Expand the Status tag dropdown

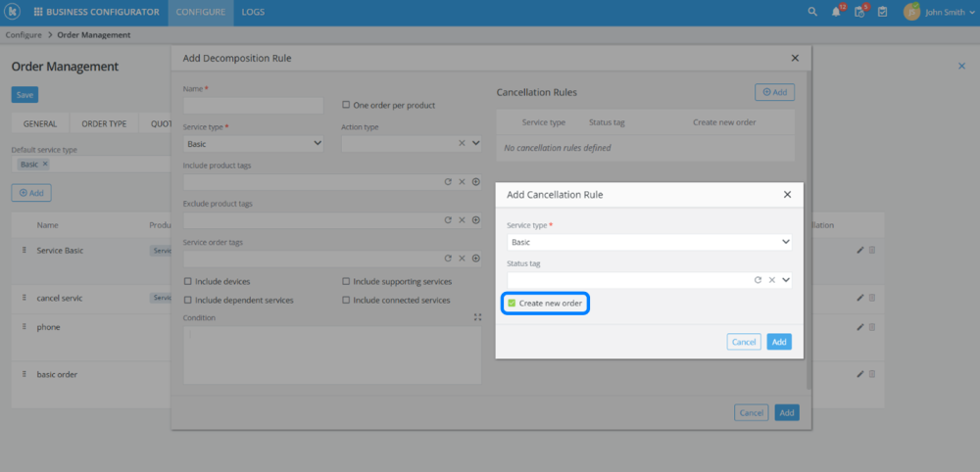point(785,280)
